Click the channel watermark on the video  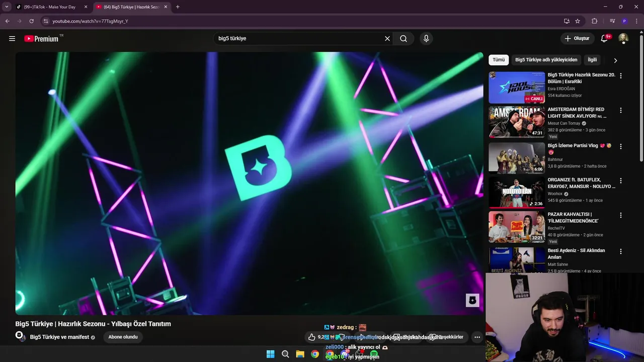(472, 300)
